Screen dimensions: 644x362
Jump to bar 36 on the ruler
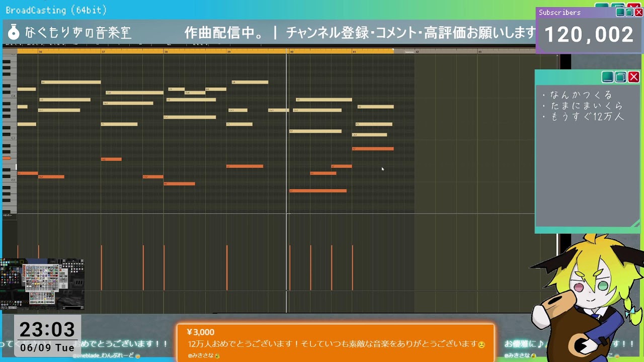point(40,51)
